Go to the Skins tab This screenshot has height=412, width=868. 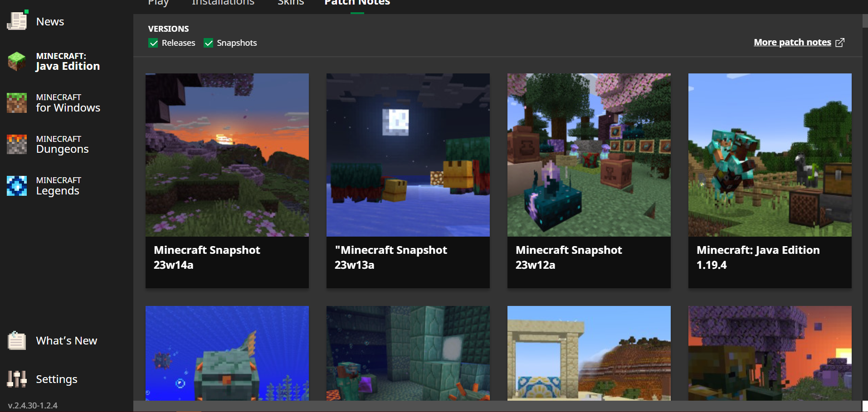point(291,3)
